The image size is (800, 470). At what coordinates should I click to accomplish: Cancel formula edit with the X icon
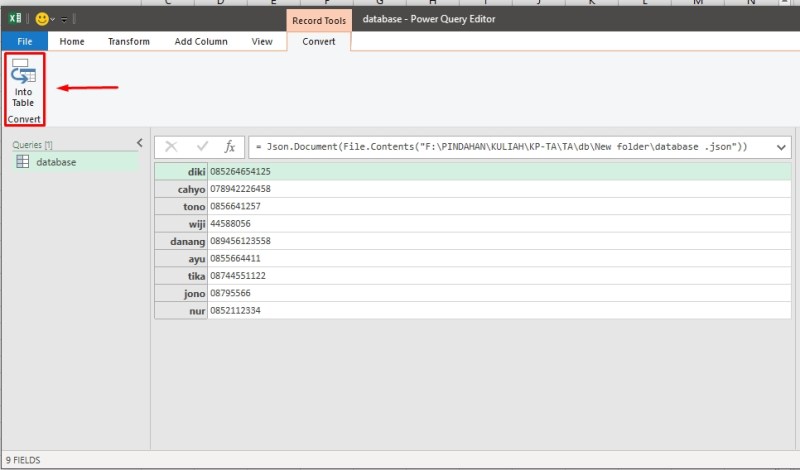171,147
